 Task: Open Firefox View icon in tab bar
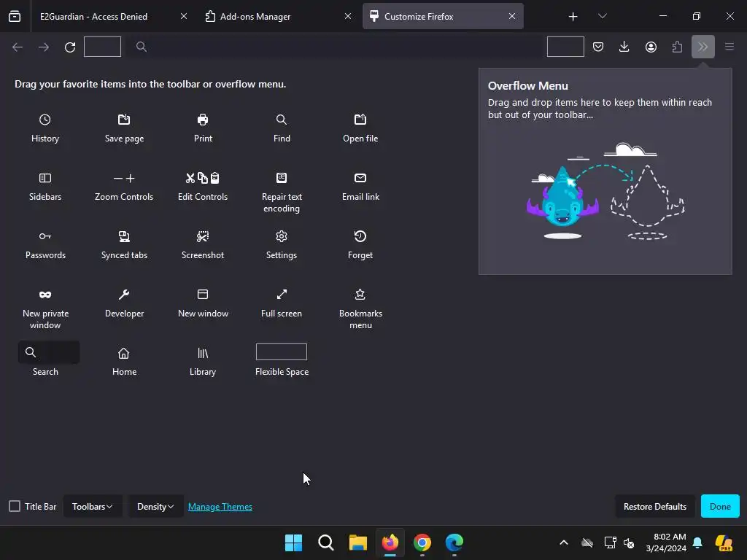[15, 16]
